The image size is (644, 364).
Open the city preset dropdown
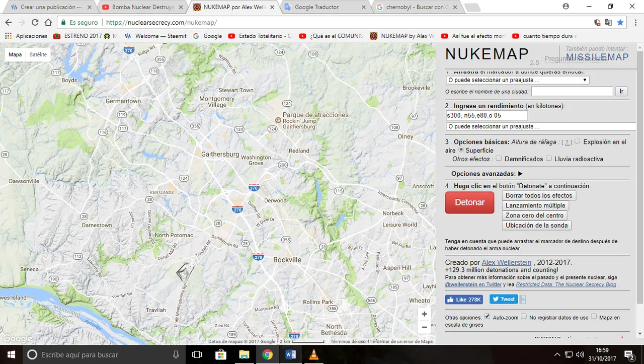pyautogui.click(x=518, y=80)
